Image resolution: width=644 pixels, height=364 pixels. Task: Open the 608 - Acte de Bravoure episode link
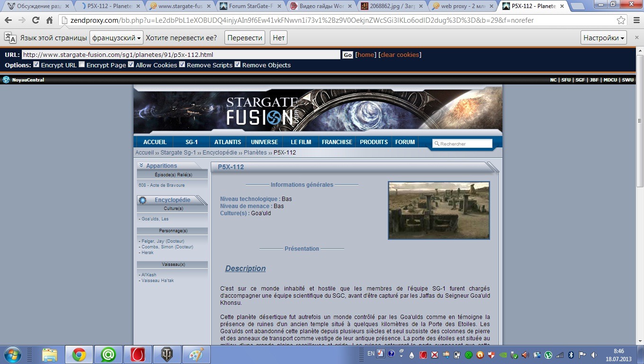[x=161, y=185]
